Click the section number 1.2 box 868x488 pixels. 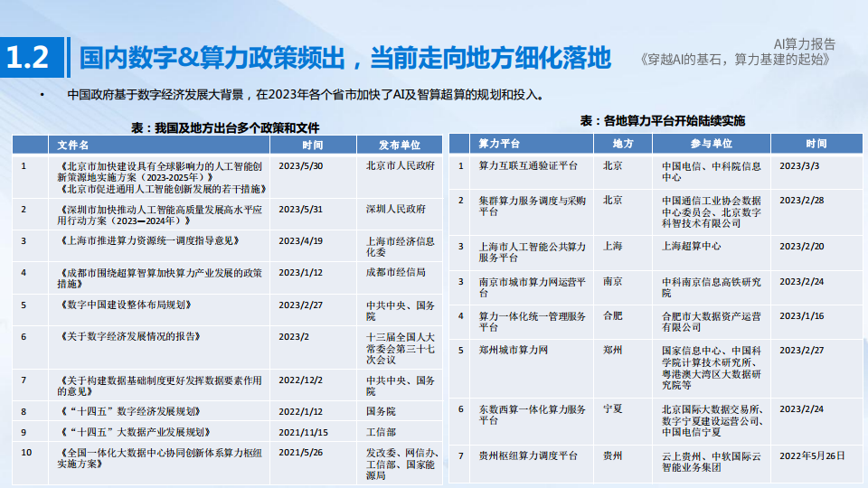32,58
